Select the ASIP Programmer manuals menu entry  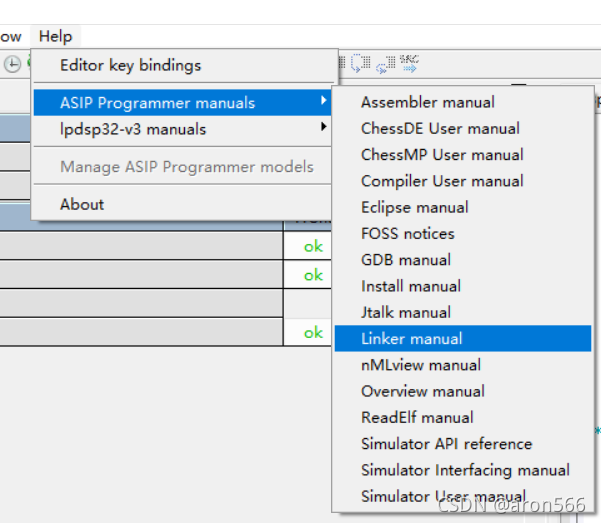click(182, 103)
